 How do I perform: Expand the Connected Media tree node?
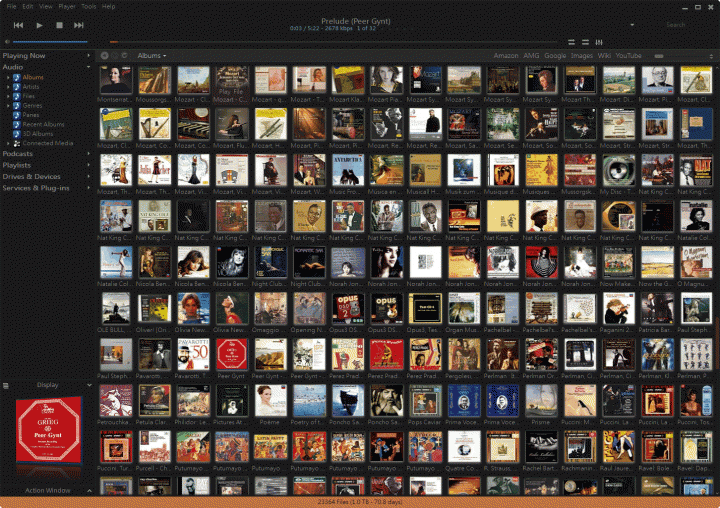click(x=8, y=143)
